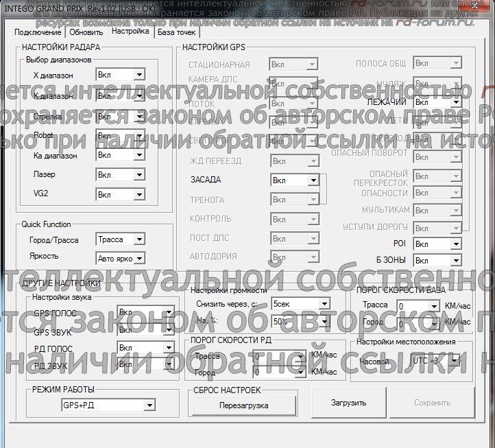Close the INTEGO GRAND PRIX window
This screenshot has height=448, width=495.
[x=475, y=5]
